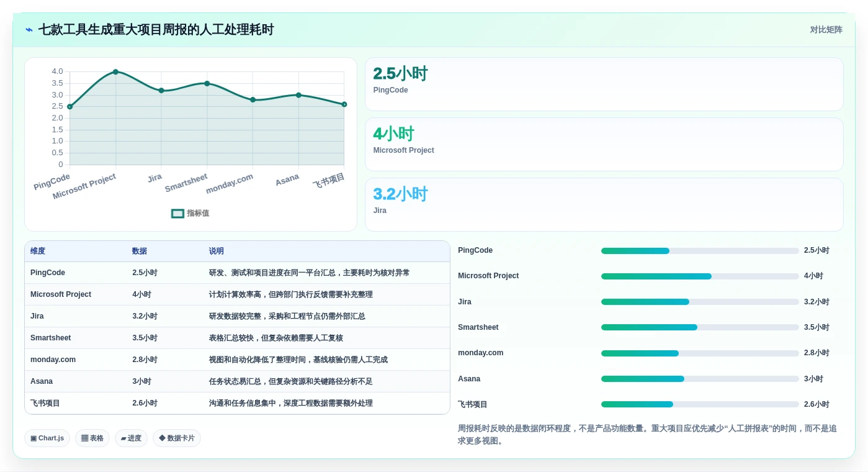This screenshot has width=868, height=472.
Task: Click the footer note starting with 周报耗时反映的是
Action: point(647,435)
